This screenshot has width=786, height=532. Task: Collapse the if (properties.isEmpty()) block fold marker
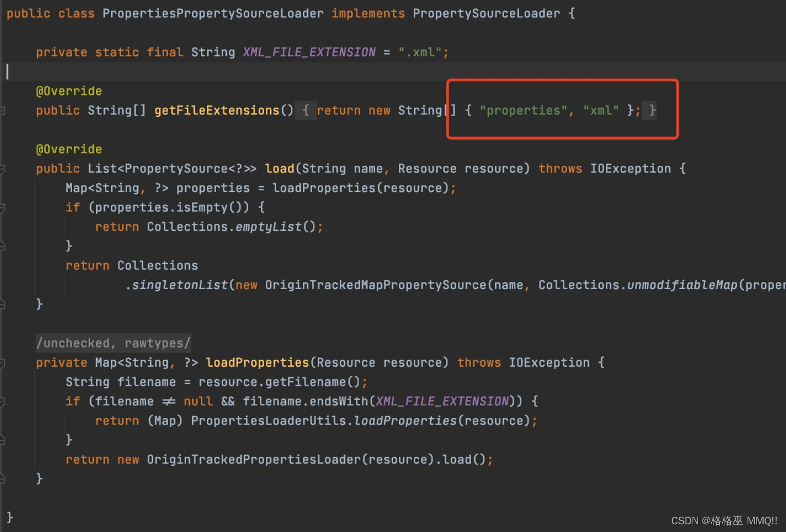2,208
